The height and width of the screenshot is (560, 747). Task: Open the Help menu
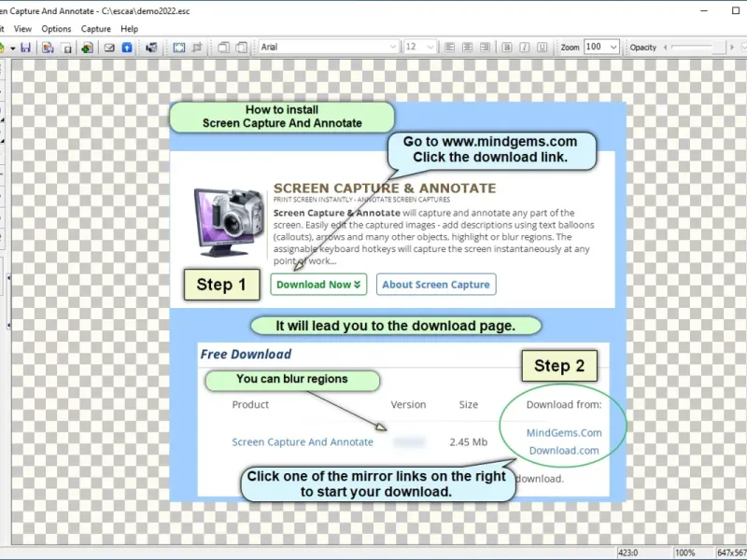click(129, 29)
